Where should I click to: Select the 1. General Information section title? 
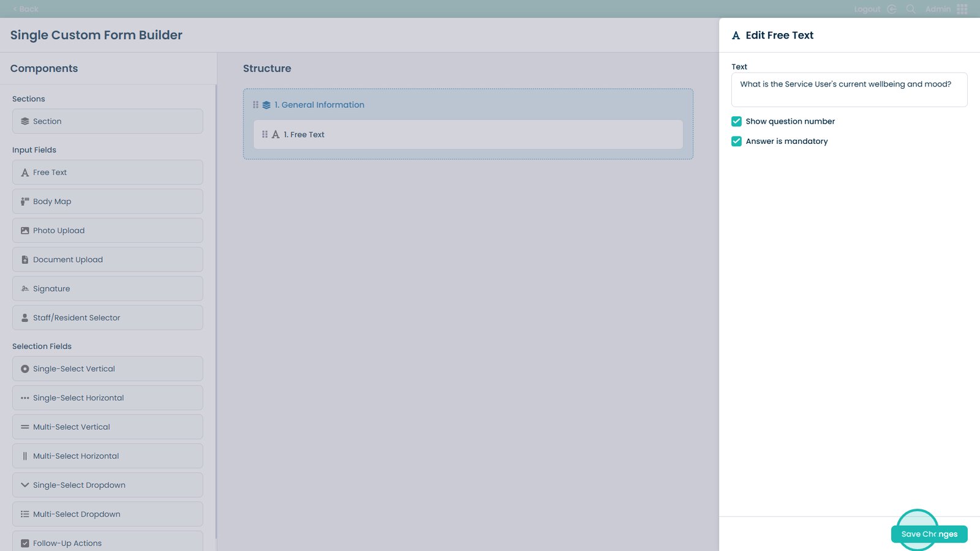click(x=319, y=105)
